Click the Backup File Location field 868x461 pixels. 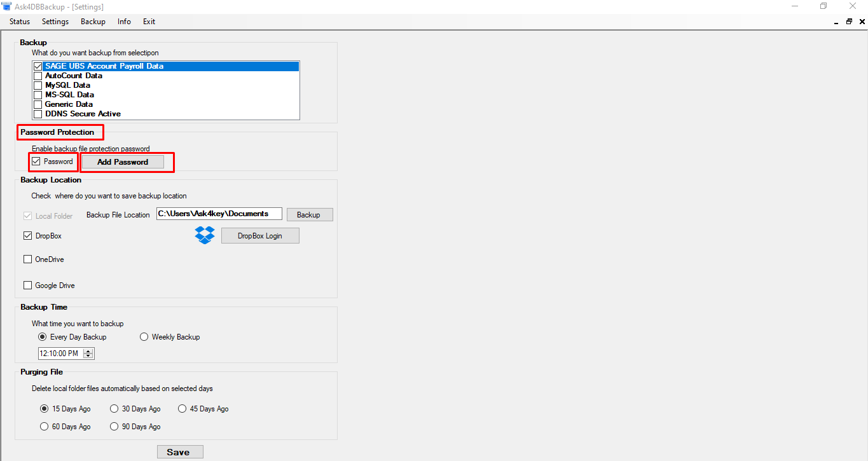pyautogui.click(x=219, y=214)
